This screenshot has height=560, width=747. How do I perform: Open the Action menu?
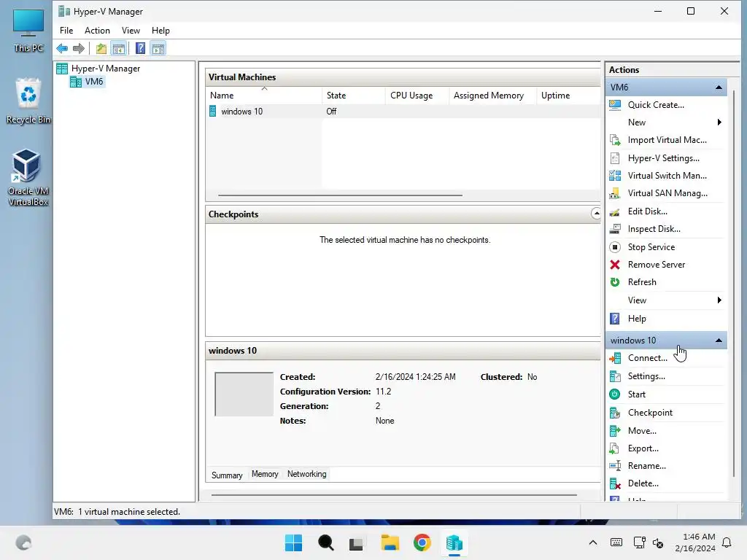tap(97, 31)
